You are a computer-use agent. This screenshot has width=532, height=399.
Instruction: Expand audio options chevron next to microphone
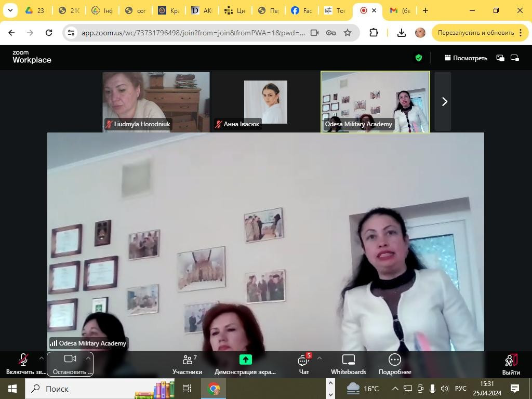(42, 358)
